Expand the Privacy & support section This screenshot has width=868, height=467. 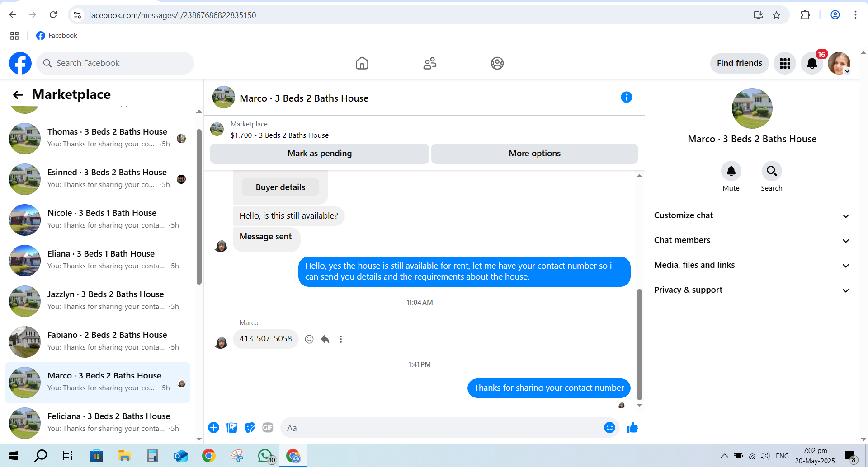pos(752,290)
